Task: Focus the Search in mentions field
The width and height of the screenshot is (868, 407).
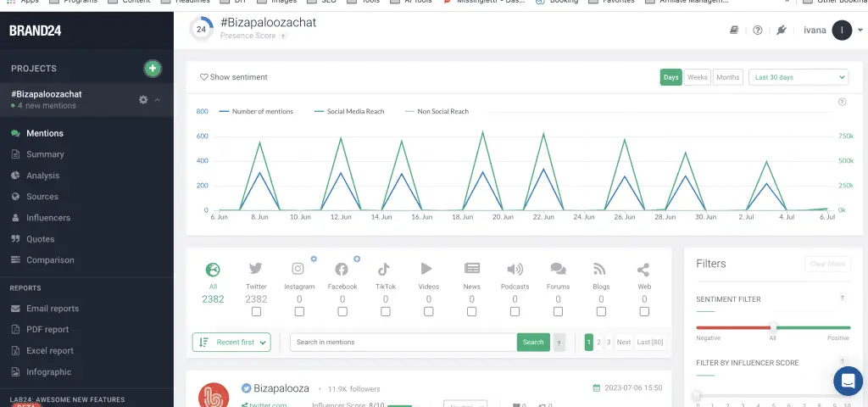Action: (403, 343)
